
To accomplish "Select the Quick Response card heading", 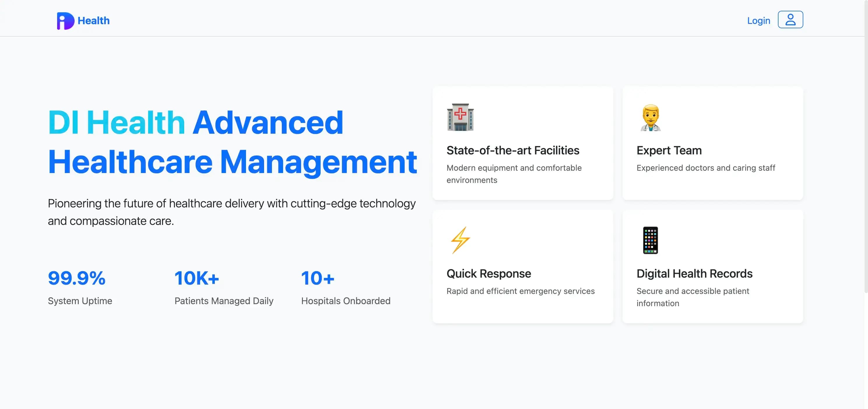I will (x=489, y=274).
